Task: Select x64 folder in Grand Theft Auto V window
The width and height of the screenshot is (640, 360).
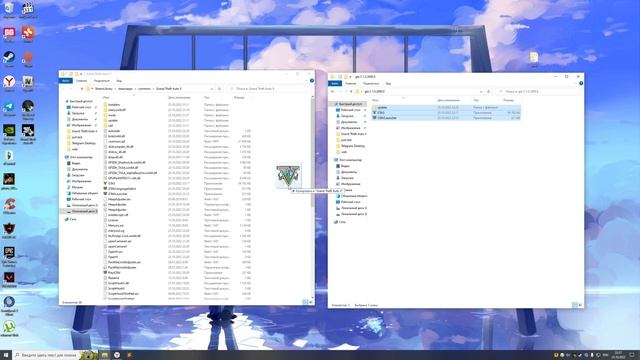Action: click(x=110, y=125)
